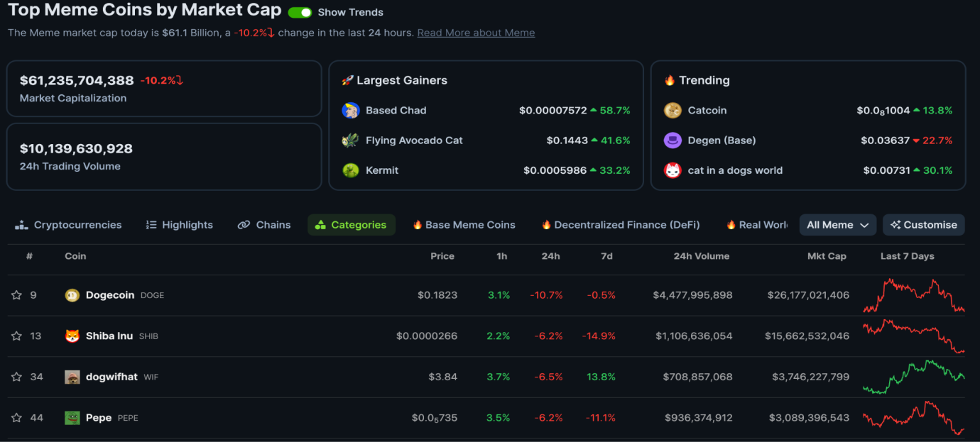The width and height of the screenshot is (980, 442).
Task: Switch to the Chains tab
Action: point(264,225)
